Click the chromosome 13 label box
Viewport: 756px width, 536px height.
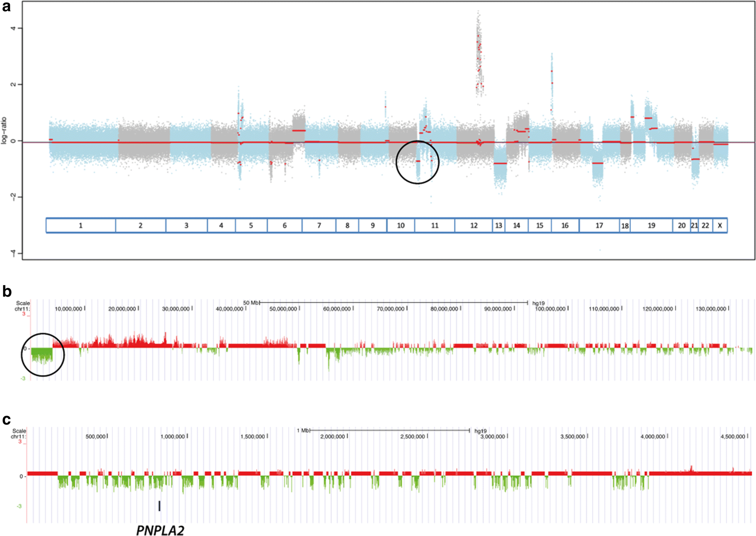click(x=499, y=225)
